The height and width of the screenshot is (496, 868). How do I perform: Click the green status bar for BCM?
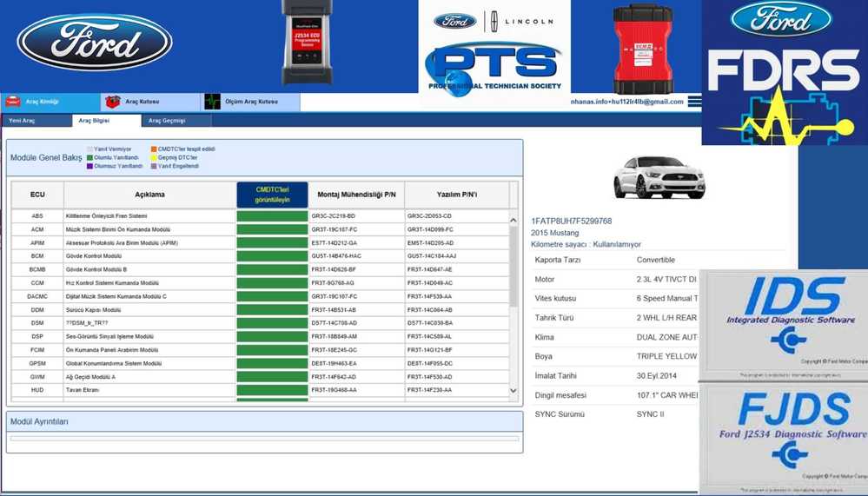click(272, 256)
